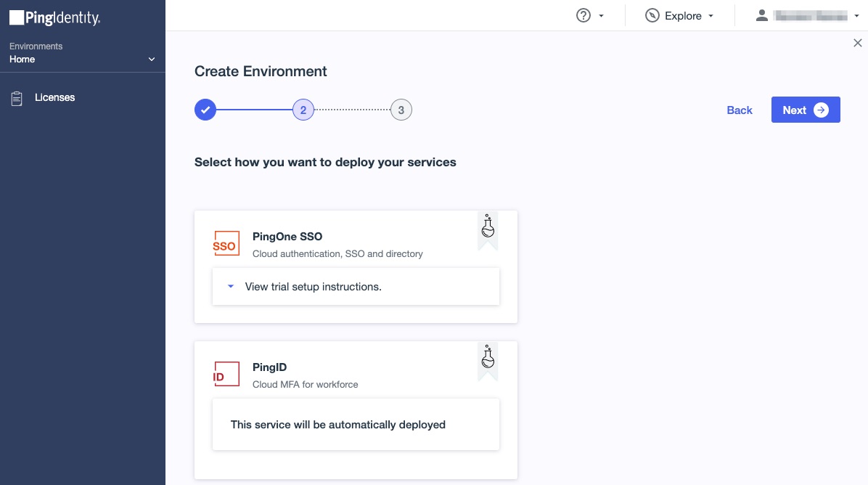Open the help question mark icon
Screen dimensions: 868x485
click(x=584, y=15)
